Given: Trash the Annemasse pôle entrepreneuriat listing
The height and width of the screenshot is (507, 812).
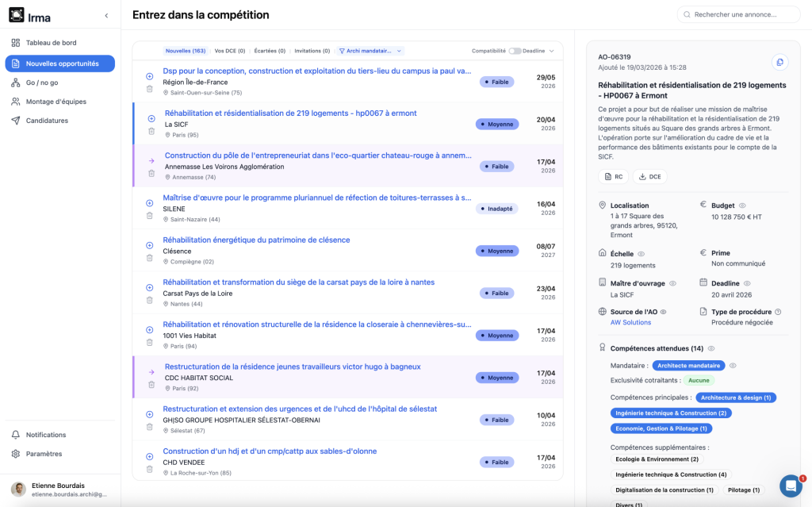Looking at the screenshot, I should (151, 174).
